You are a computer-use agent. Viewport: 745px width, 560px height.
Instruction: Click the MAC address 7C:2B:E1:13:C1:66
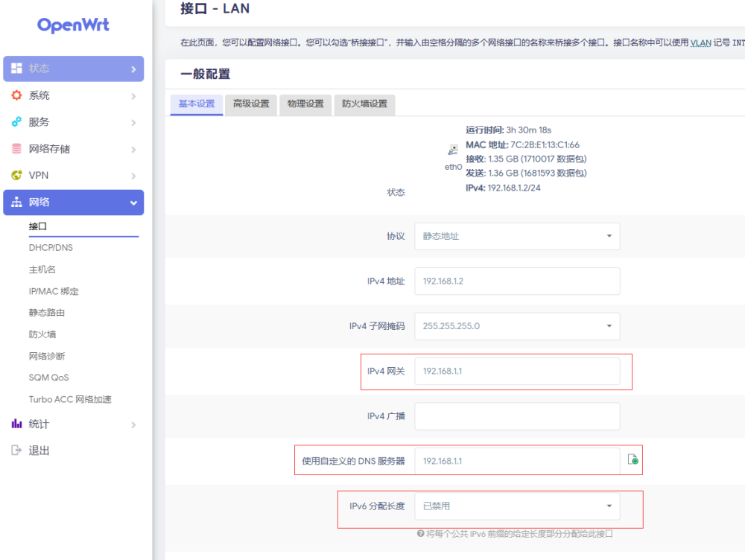(545, 145)
